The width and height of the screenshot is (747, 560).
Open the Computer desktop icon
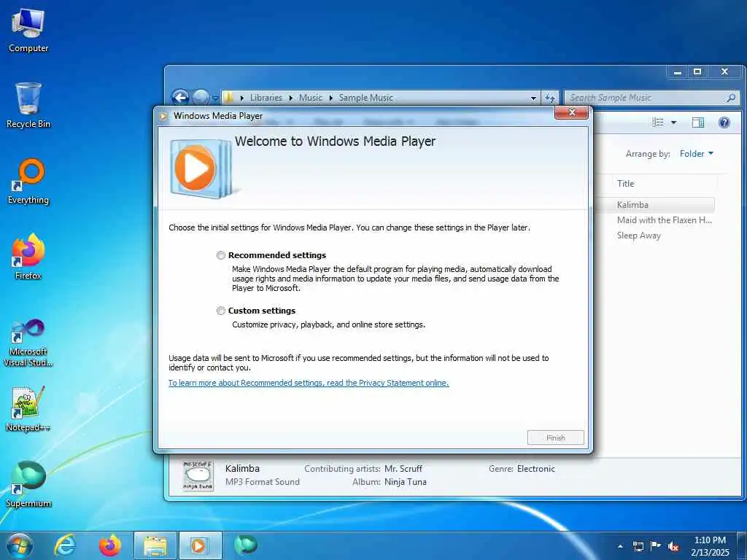click(x=28, y=30)
